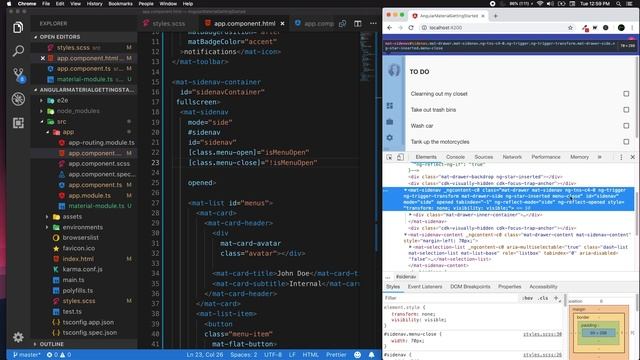Open a new Chrome tab
This screenshot has height=360, width=640.
496,16
